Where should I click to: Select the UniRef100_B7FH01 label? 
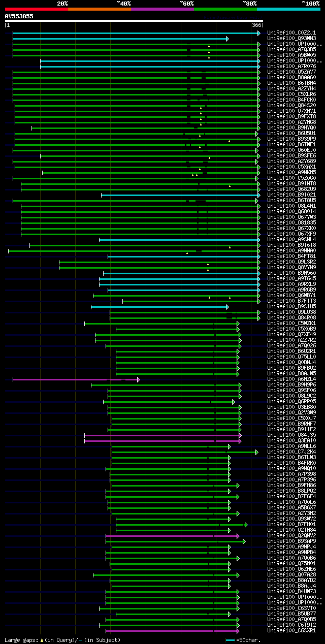coord(291,525)
